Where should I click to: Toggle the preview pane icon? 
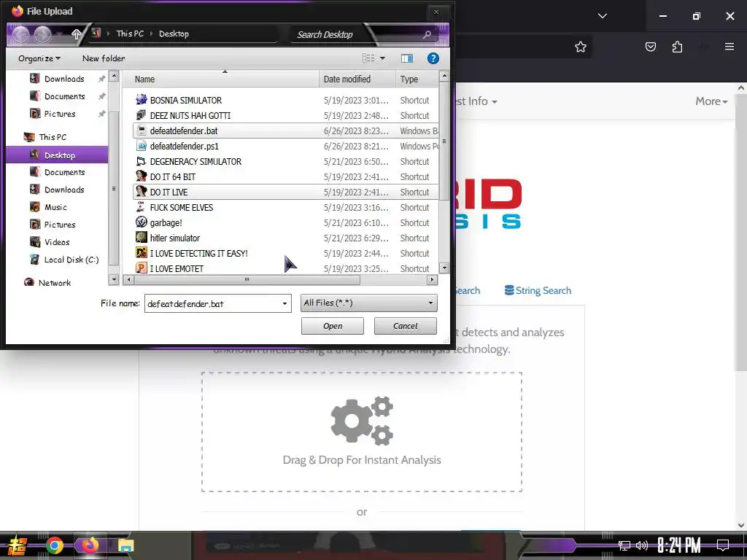(407, 58)
